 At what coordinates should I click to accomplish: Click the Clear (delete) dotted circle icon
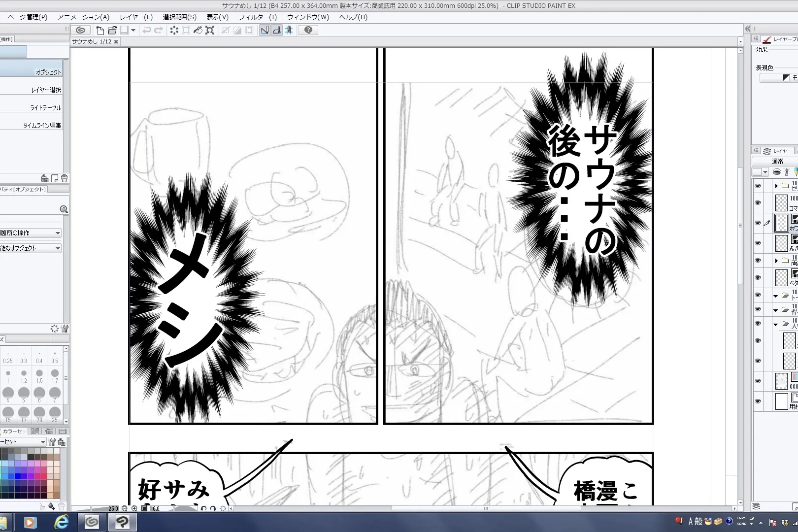click(174, 30)
